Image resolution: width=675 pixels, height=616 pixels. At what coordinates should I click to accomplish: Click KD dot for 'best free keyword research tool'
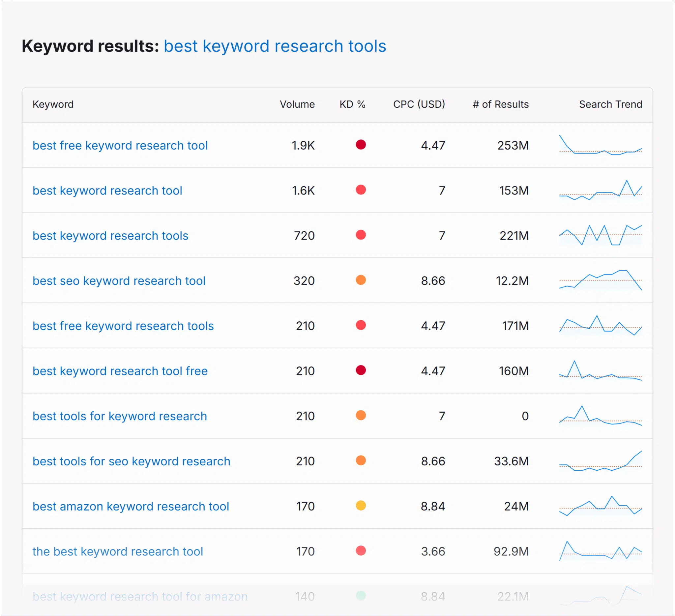point(361,145)
